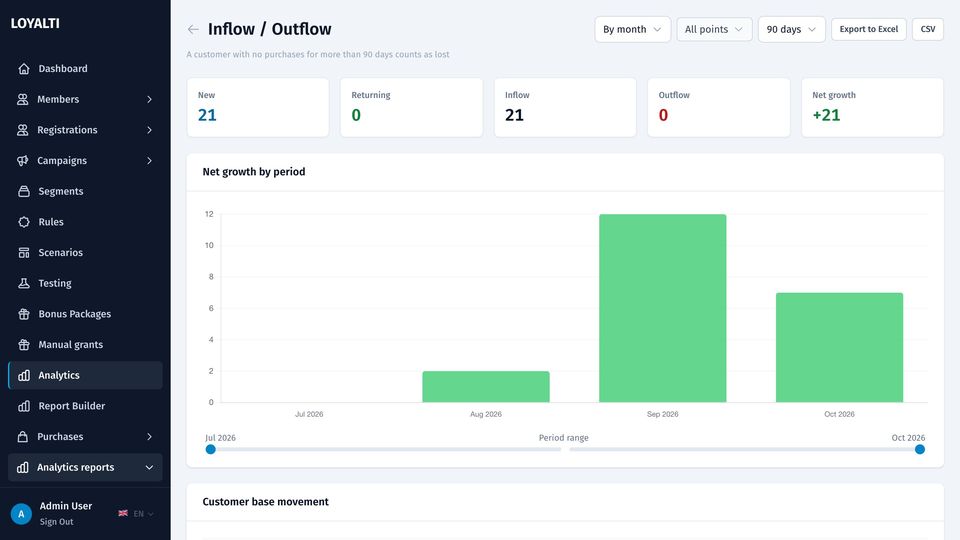Open Scenarios in the sidebar
The width and height of the screenshot is (960, 540).
click(x=85, y=252)
